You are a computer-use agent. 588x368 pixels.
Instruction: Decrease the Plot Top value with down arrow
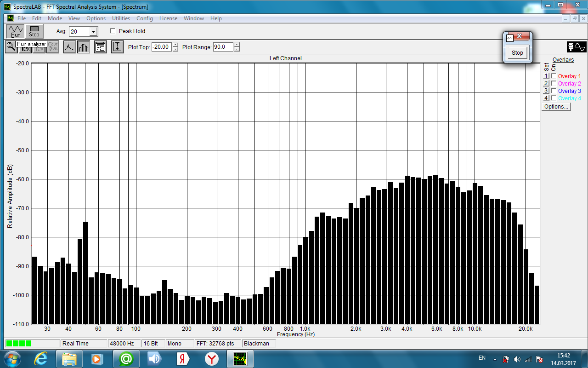pos(175,49)
